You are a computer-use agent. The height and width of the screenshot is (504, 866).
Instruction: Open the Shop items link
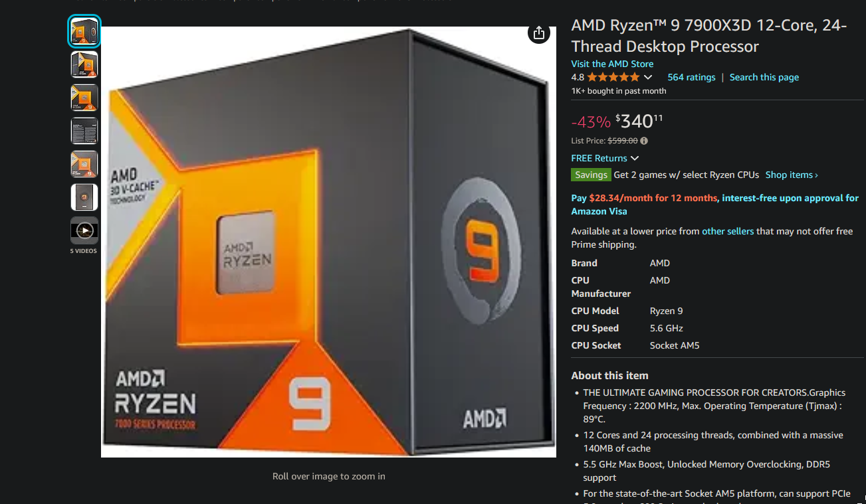pos(792,175)
